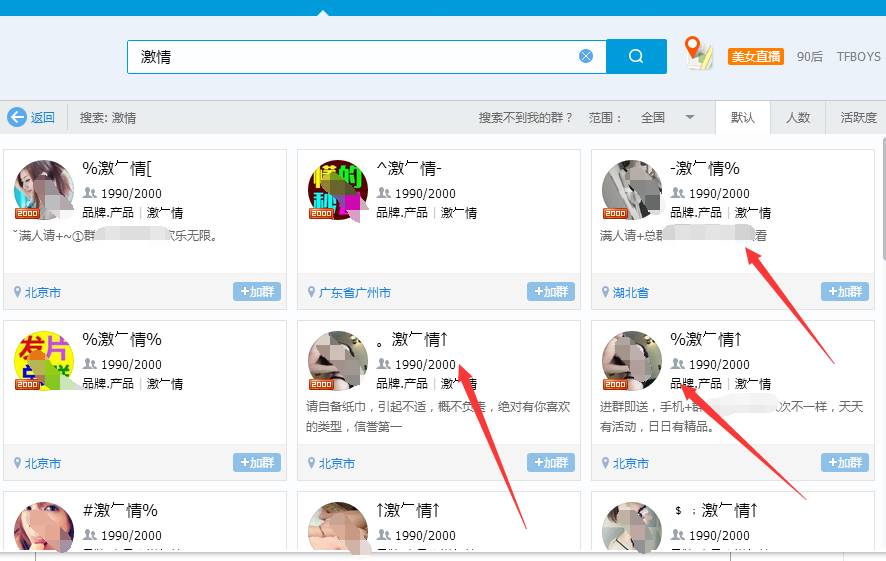The height and width of the screenshot is (561, 886).
Task: Open the 搜索不到我的群？ help link
Action: [525, 117]
